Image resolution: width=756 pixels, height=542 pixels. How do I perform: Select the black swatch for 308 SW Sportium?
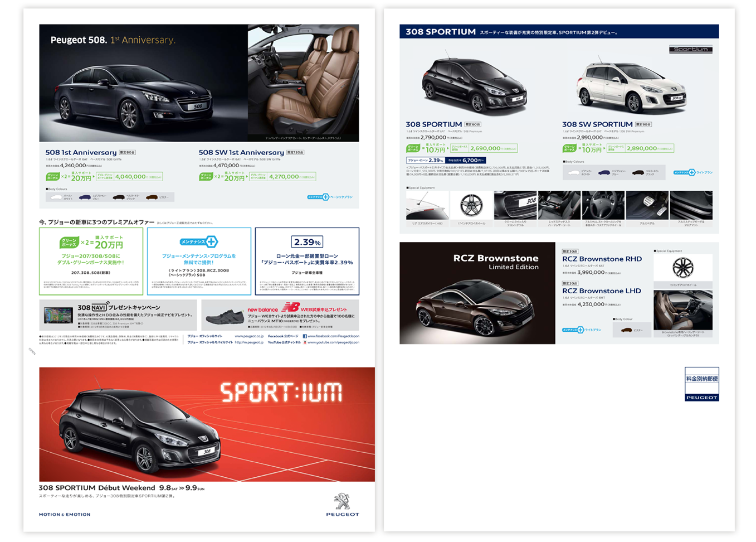(x=638, y=173)
